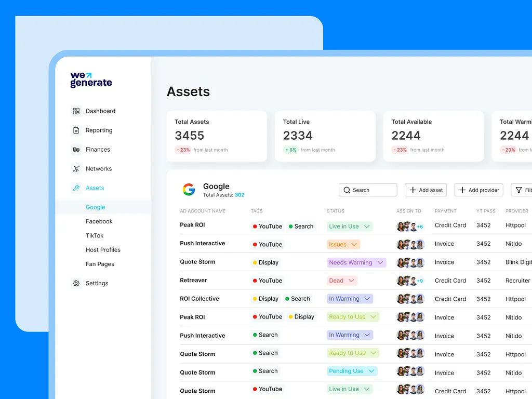This screenshot has width=532, height=399.
Task: Click the Finances money icon
Action: [x=76, y=149]
